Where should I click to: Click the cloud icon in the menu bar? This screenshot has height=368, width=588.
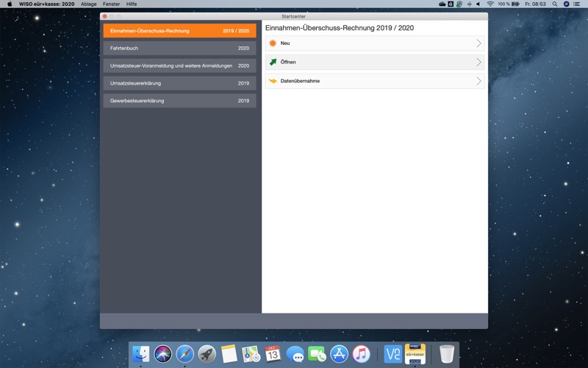(442, 4)
